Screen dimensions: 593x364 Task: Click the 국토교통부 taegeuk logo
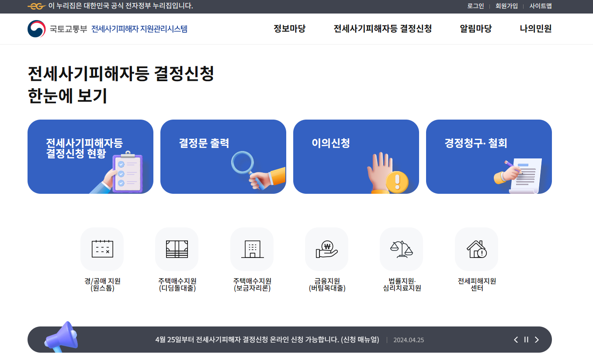pyautogui.click(x=36, y=29)
